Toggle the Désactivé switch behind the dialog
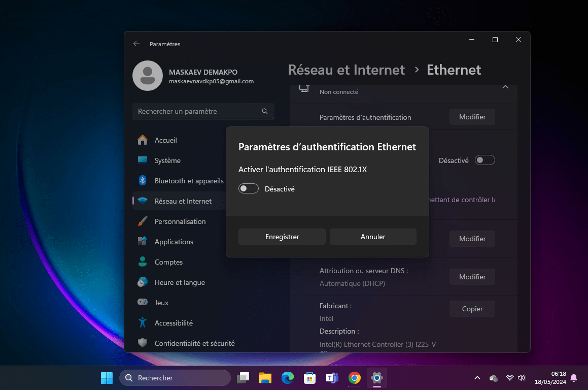This screenshot has height=390, width=588. pos(485,160)
